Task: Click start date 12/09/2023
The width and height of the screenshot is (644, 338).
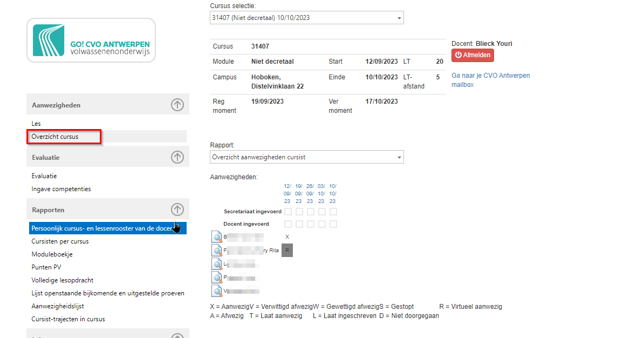Action: (381, 62)
